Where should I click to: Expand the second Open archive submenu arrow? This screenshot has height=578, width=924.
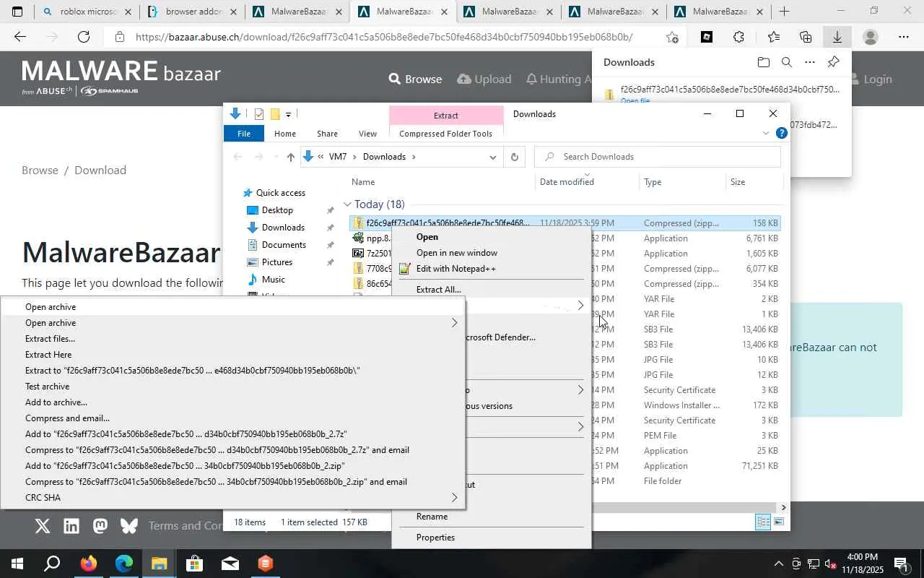454,323
